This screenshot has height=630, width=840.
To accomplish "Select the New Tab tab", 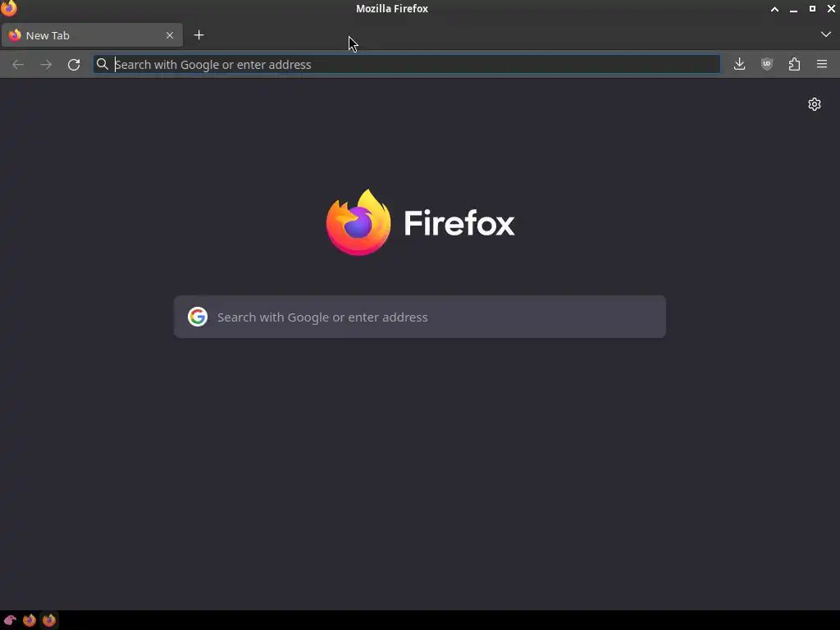I will click(92, 35).
